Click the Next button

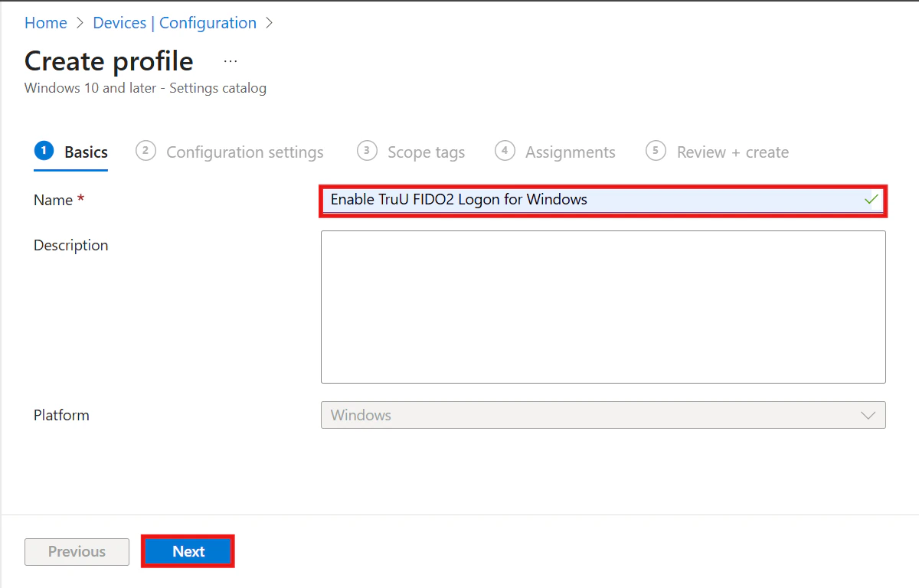(188, 551)
